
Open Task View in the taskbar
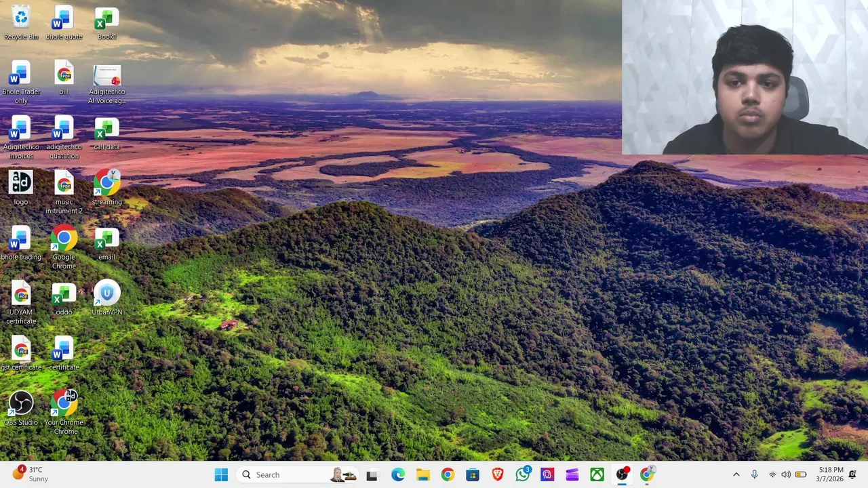coord(372,474)
